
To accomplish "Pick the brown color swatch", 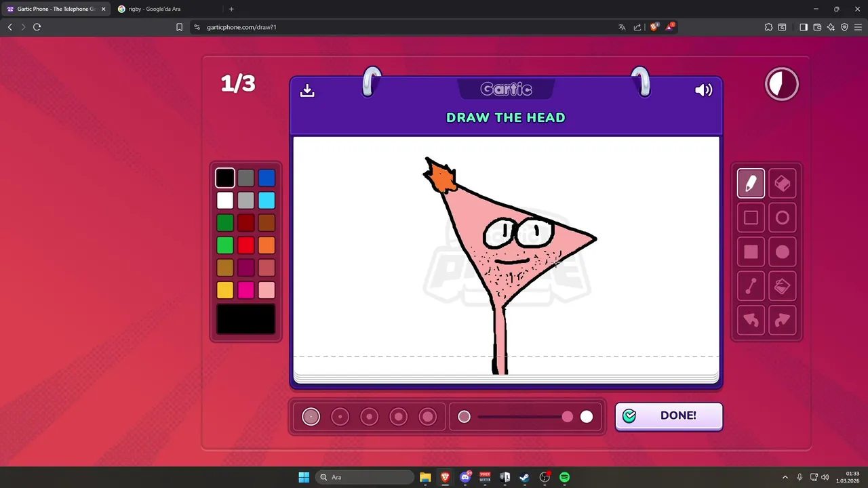I will pyautogui.click(x=267, y=223).
